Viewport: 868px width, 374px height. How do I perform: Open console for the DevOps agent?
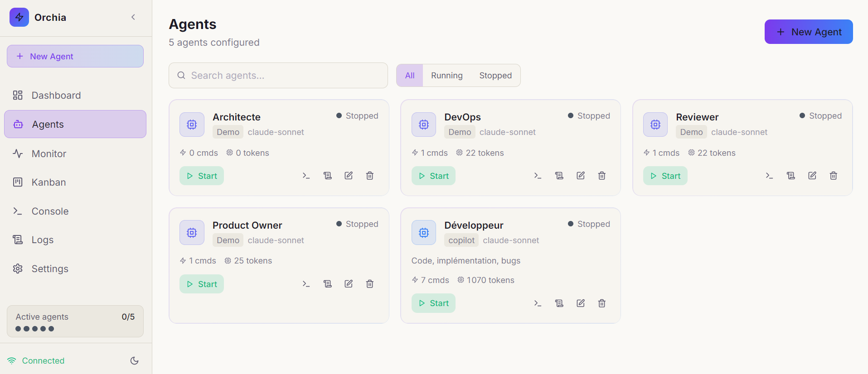[538, 176]
